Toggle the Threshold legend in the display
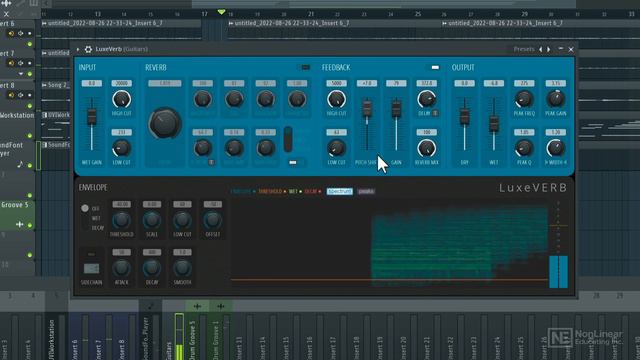 pos(272,191)
